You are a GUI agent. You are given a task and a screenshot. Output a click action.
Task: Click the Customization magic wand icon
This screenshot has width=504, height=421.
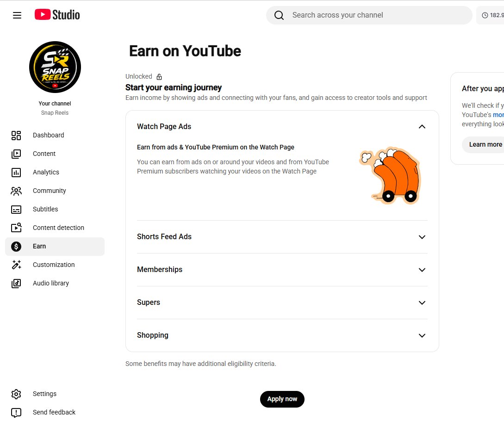coord(16,265)
